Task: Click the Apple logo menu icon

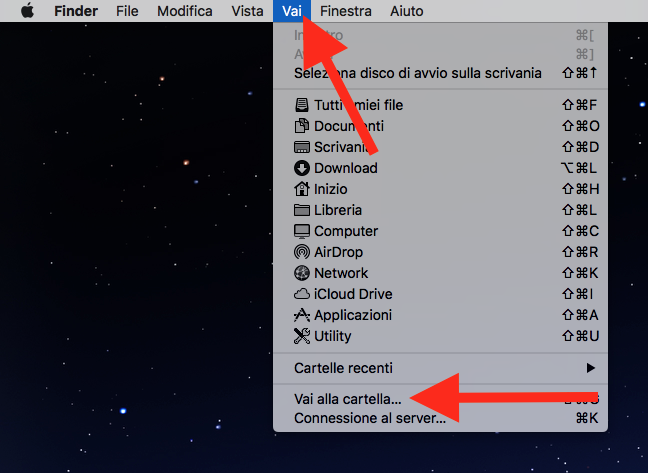Action: pos(28,11)
